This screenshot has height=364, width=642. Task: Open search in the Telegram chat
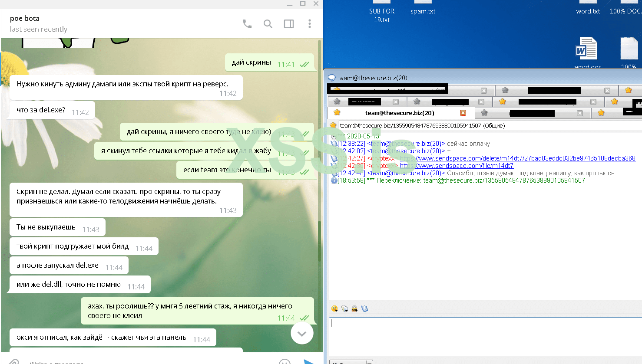[x=268, y=24]
